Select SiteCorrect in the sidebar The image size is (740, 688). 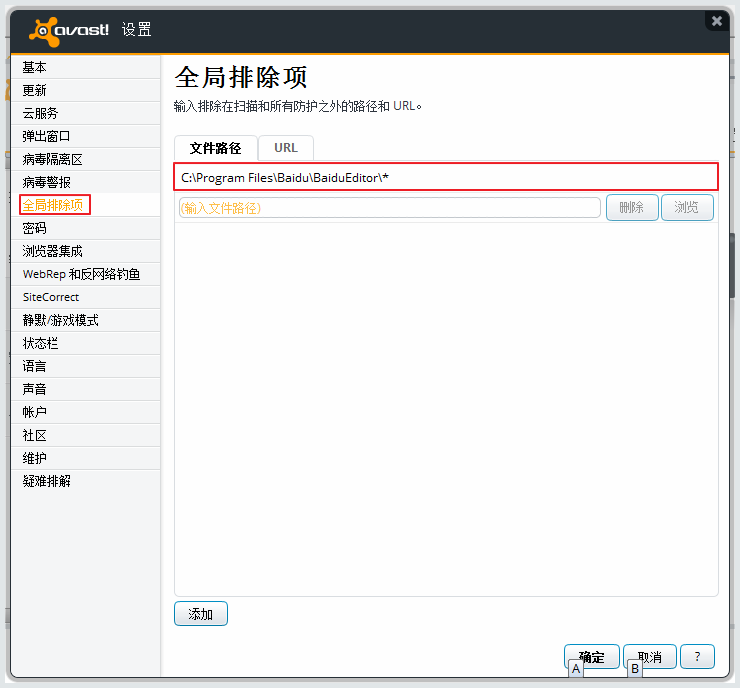(x=85, y=297)
